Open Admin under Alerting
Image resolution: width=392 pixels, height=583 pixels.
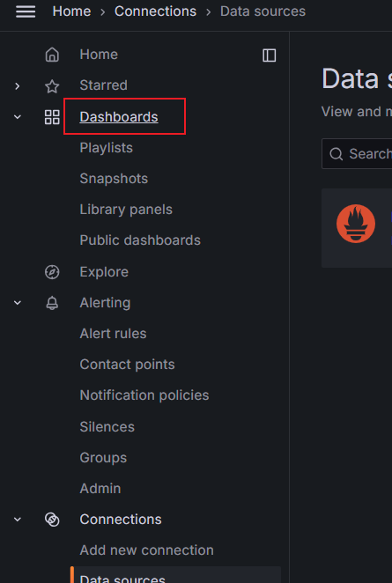pyautogui.click(x=100, y=489)
